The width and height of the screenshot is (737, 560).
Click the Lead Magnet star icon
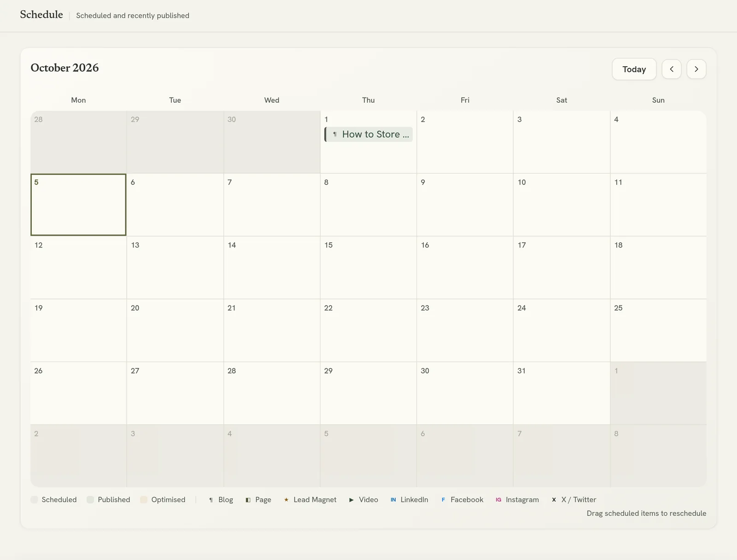(286, 500)
